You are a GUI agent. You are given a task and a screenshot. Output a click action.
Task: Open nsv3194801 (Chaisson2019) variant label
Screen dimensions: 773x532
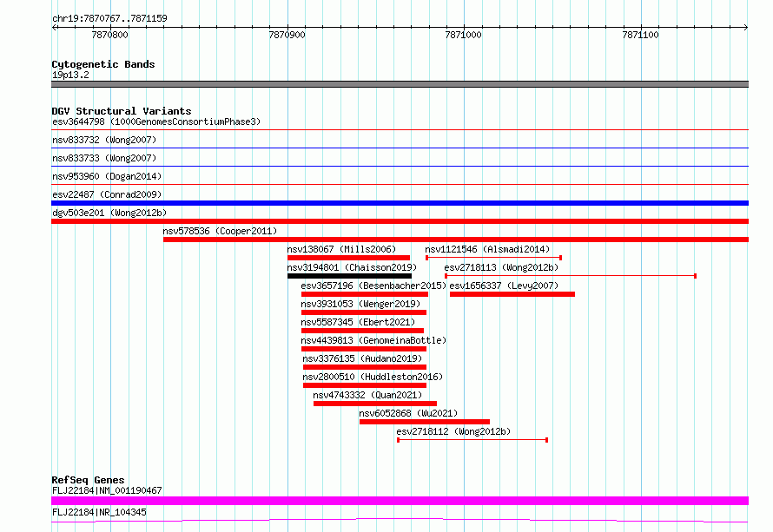pos(352,267)
